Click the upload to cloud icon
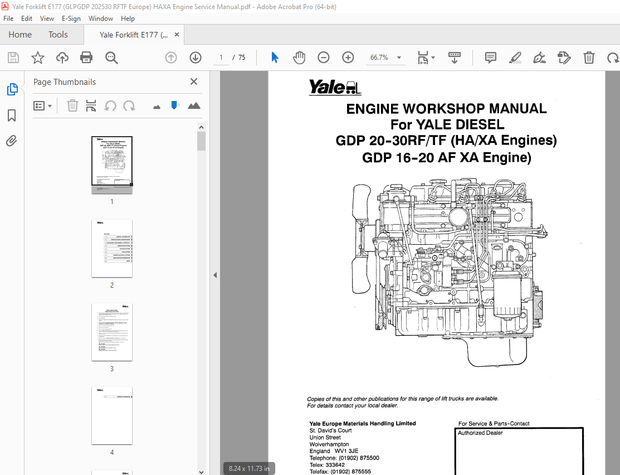The width and height of the screenshot is (620, 475). [x=62, y=58]
